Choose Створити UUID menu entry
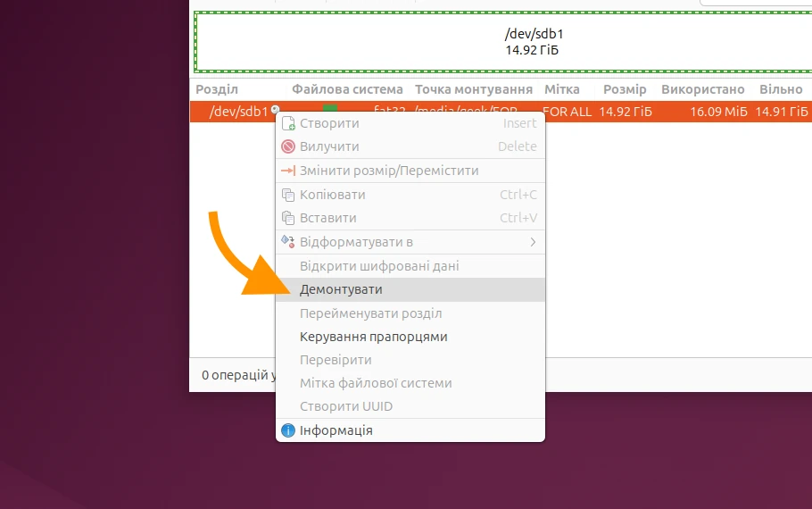Screen dimensions: 812x509 click(410, 406)
